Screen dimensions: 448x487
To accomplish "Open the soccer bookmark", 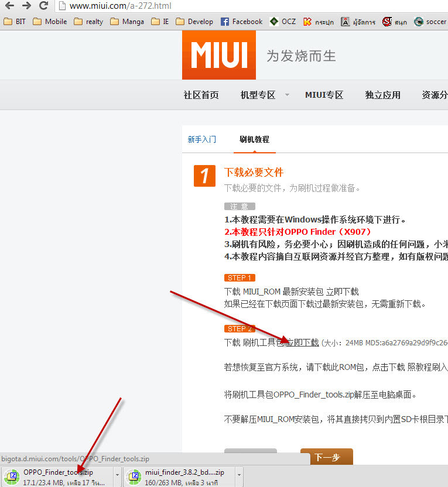I will [x=430, y=22].
